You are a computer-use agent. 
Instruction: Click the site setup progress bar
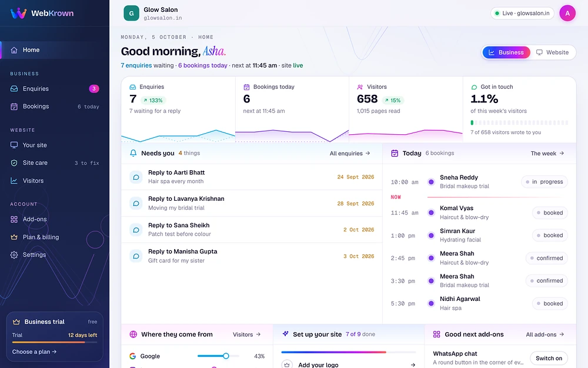click(349, 352)
